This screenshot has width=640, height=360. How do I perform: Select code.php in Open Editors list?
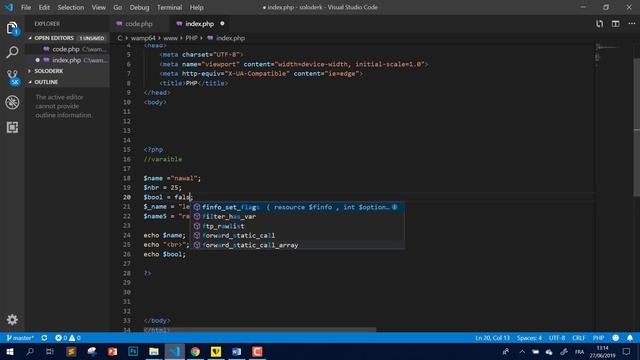[x=68, y=49]
